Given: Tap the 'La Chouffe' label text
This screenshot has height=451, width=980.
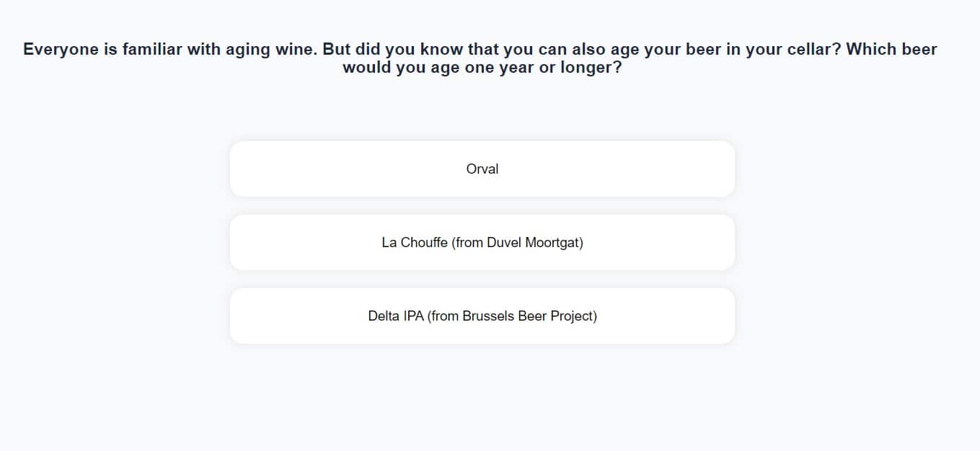Looking at the screenshot, I should tap(414, 243).
